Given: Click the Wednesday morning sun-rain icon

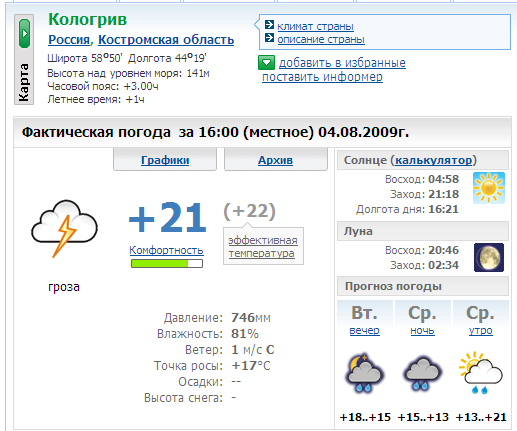Looking at the screenshot, I should [480, 373].
